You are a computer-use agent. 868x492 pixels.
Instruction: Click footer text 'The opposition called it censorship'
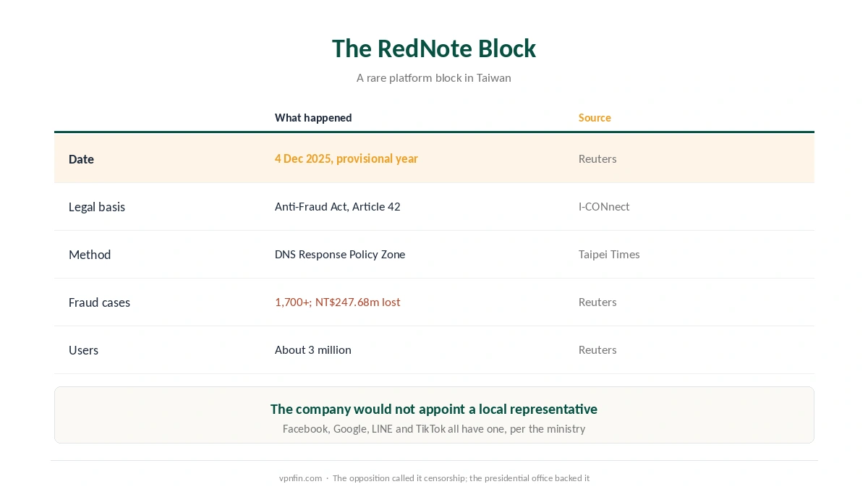399,478
